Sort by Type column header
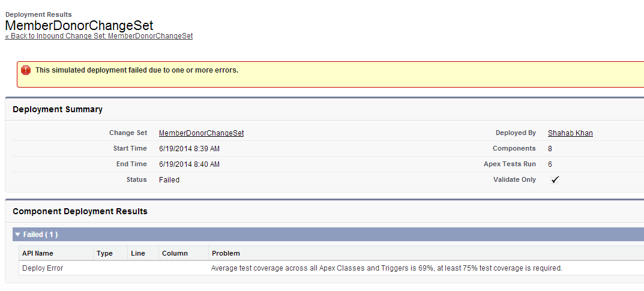Viewport: 644px width, 291px height. pos(104,253)
